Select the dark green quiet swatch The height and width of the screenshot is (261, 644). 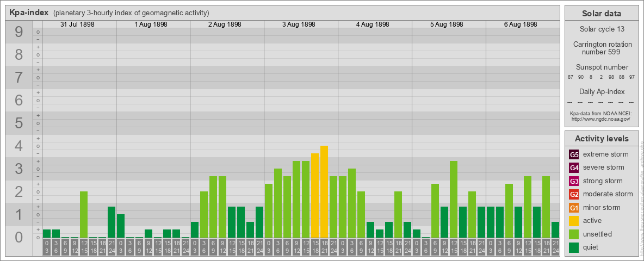[x=574, y=247]
